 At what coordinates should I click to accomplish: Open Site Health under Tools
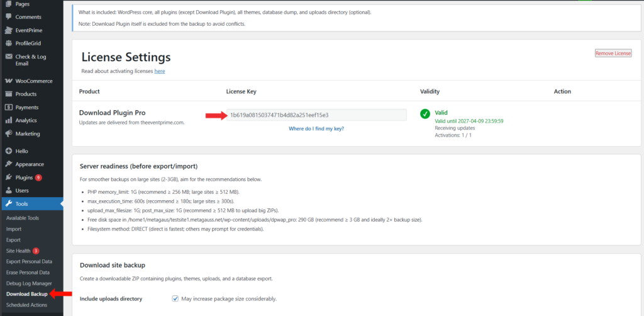point(19,251)
